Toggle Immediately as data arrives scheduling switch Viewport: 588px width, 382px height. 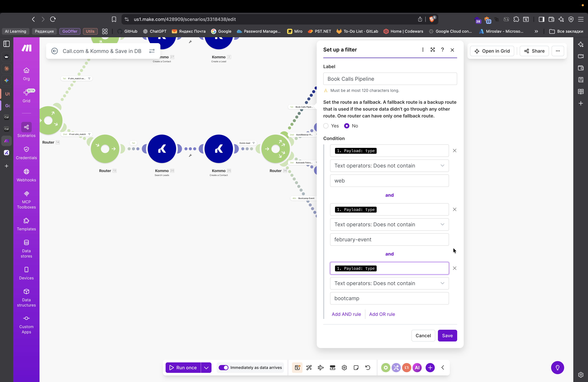224,367
